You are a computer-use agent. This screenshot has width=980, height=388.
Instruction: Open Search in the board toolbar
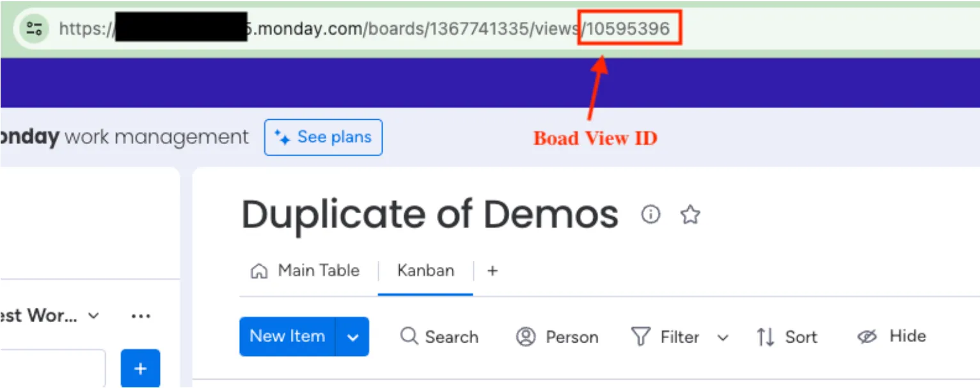coord(439,337)
